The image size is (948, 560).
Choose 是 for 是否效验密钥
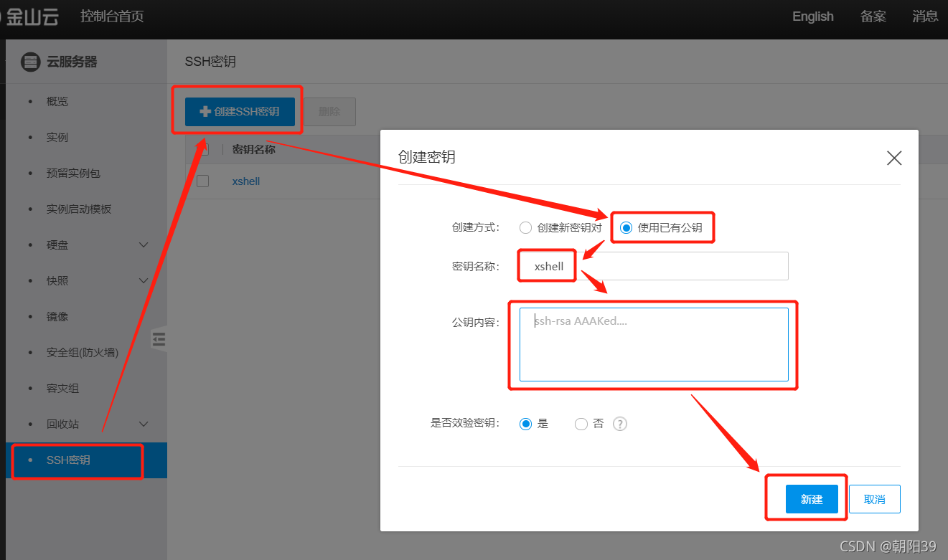click(x=525, y=424)
